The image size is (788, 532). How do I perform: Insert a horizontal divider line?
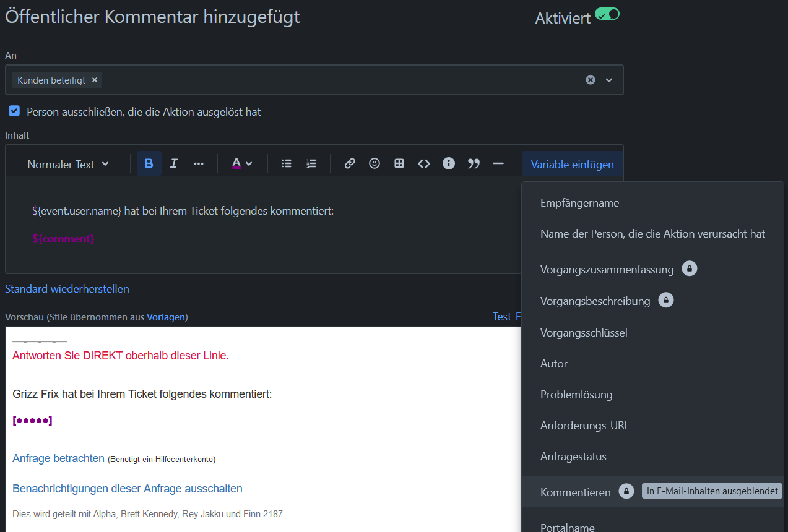click(498, 163)
